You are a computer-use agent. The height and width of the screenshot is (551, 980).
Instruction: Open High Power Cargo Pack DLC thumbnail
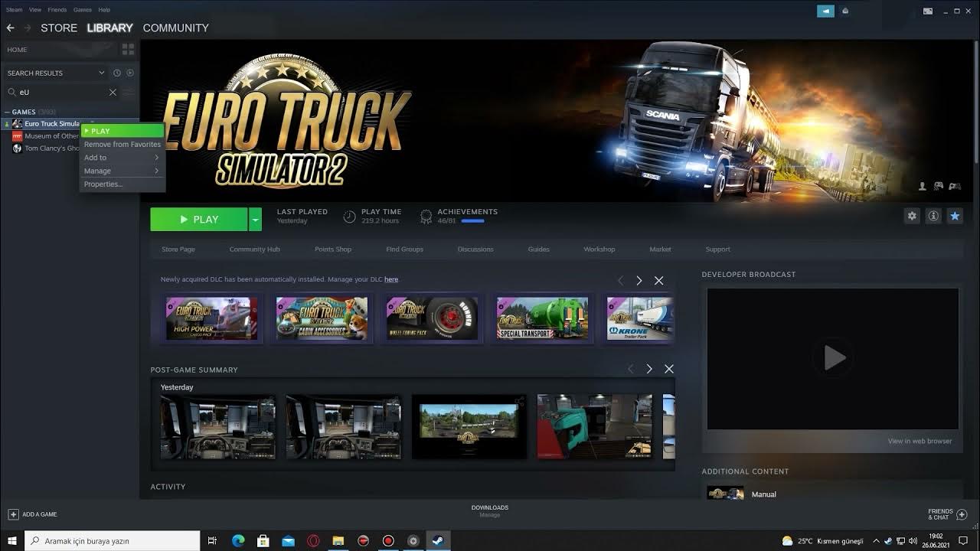coord(212,318)
